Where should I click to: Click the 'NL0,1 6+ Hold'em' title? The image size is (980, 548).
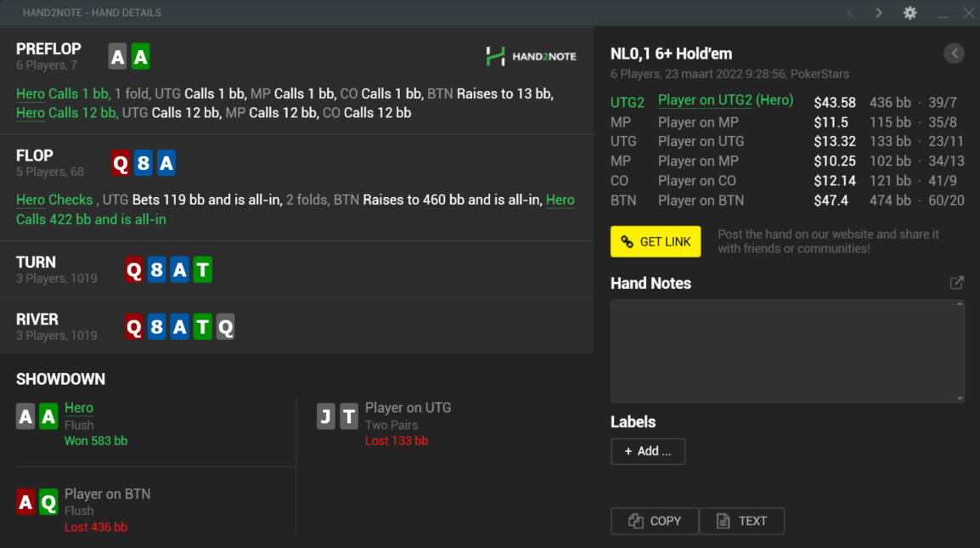tap(671, 54)
